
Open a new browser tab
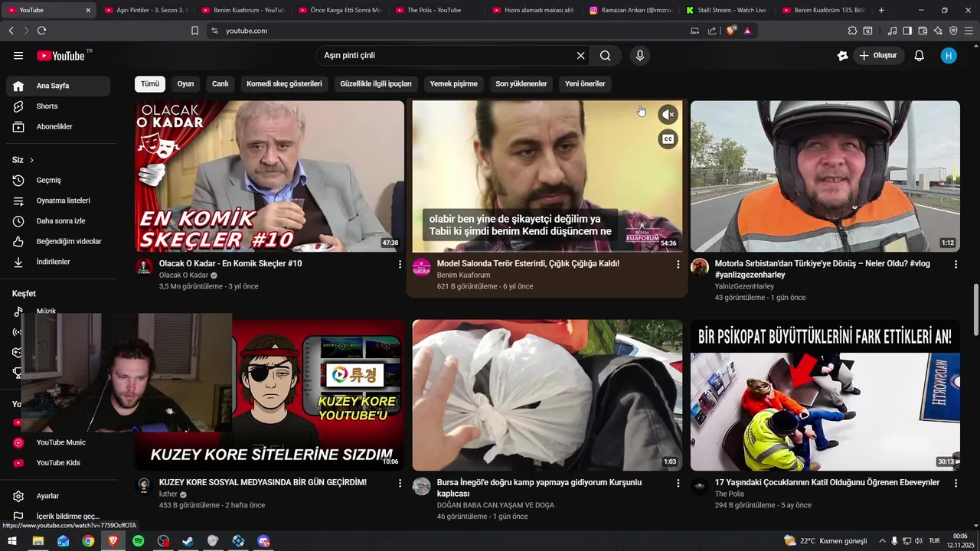pyautogui.click(x=881, y=10)
